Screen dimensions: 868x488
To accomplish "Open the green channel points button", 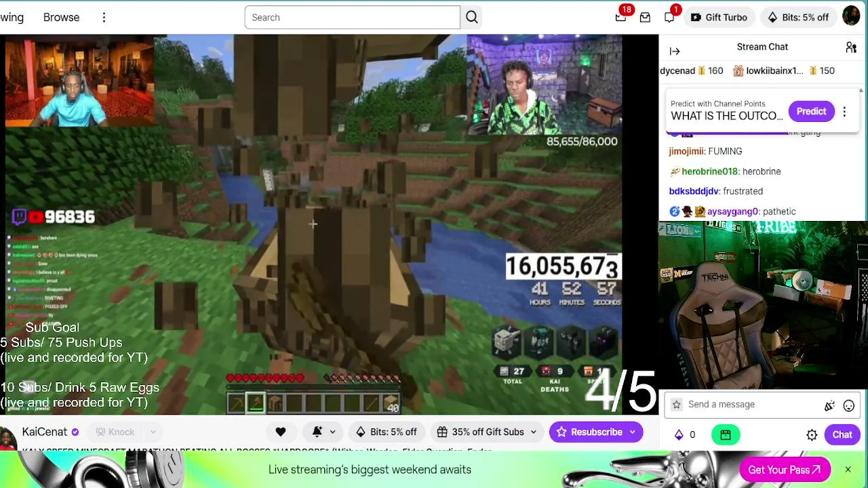I will (726, 434).
